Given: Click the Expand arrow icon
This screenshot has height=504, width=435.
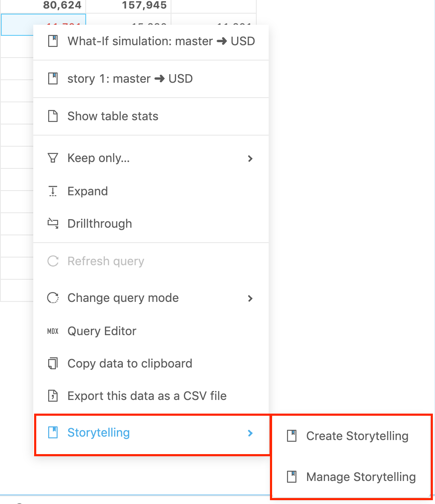Looking at the screenshot, I should pos(53,191).
